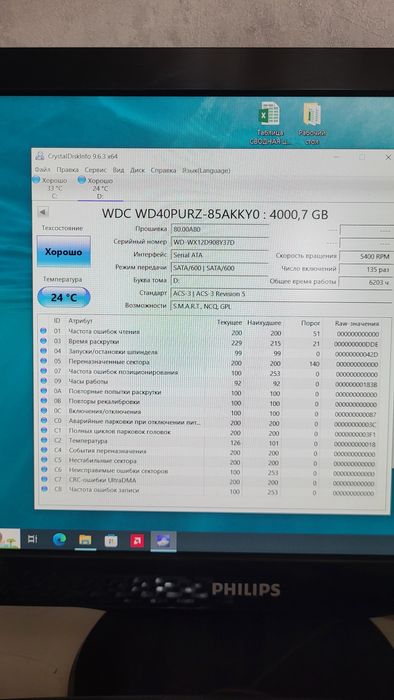
Task: Open the Диск menu
Action: tap(137, 170)
